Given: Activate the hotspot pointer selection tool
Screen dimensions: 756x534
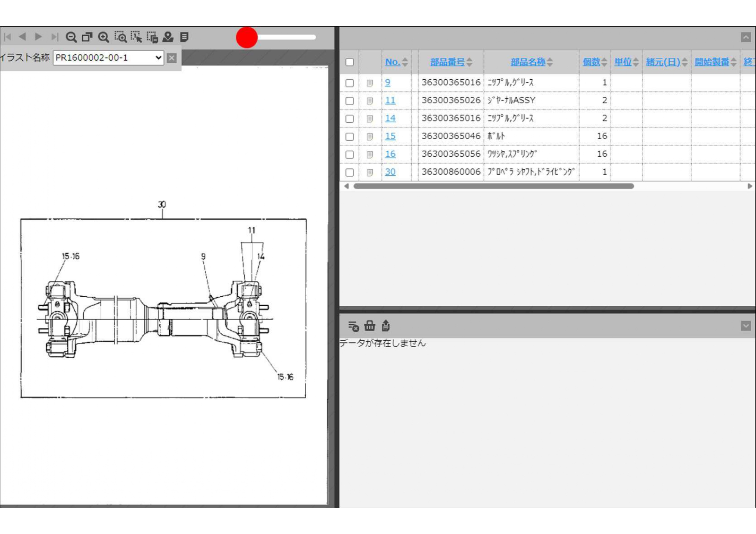Looking at the screenshot, I should 136,37.
